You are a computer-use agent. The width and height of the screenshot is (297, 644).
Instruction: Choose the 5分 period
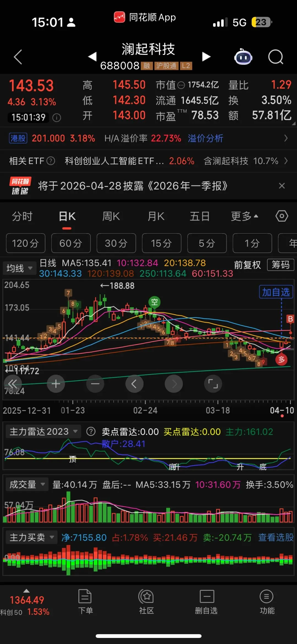(207, 243)
